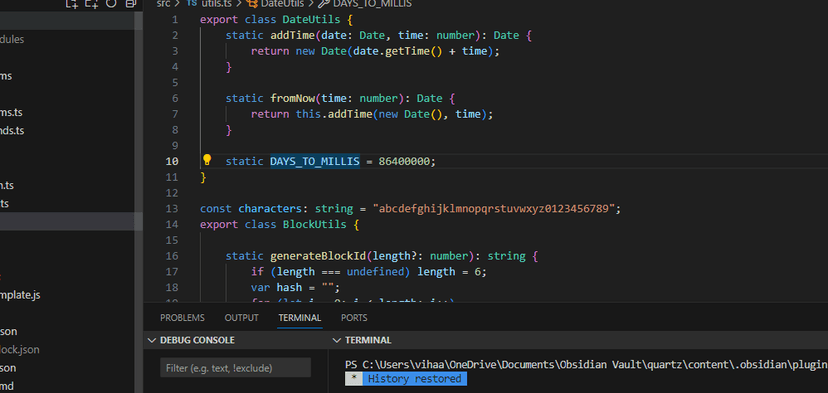Select the TERMINAL panel tab
Image resolution: width=828 pixels, height=393 pixels.
pos(299,318)
